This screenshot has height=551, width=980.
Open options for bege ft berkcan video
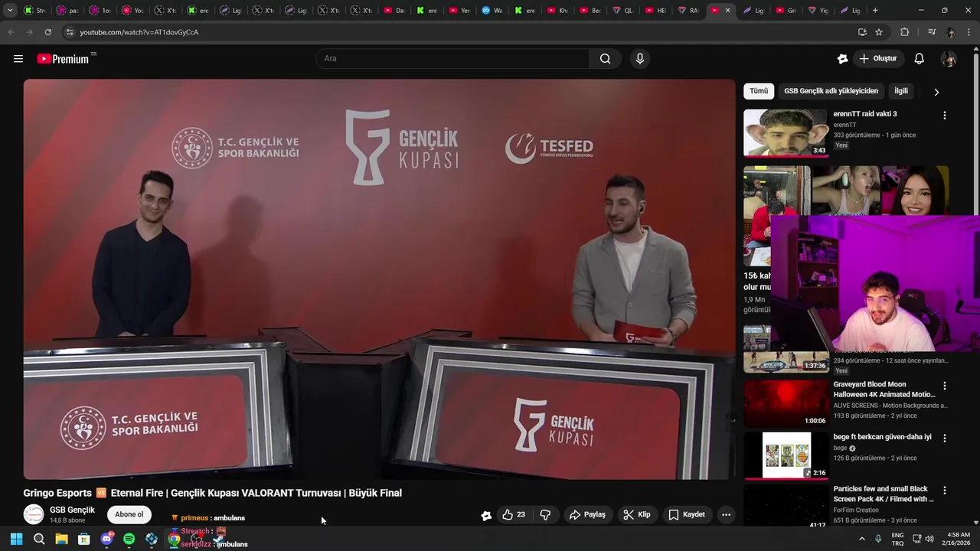(x=944, y=438)
